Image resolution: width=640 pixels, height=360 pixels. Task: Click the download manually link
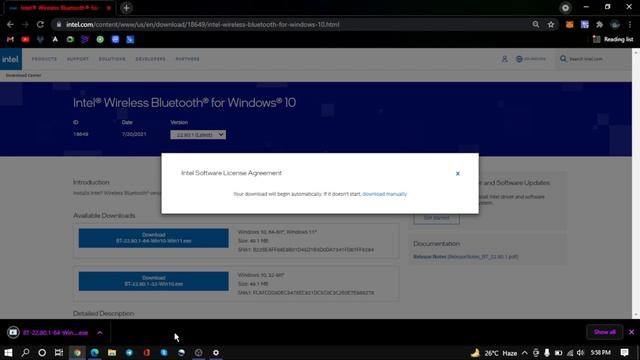pos(384,194)
